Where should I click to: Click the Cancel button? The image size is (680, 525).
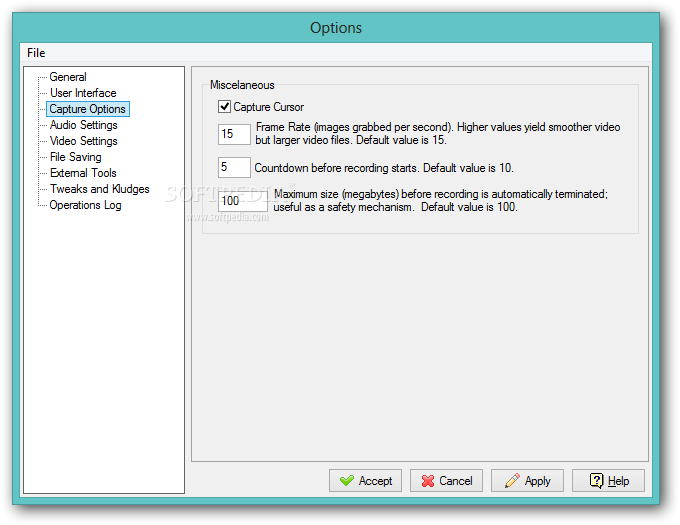click(446, 480)
